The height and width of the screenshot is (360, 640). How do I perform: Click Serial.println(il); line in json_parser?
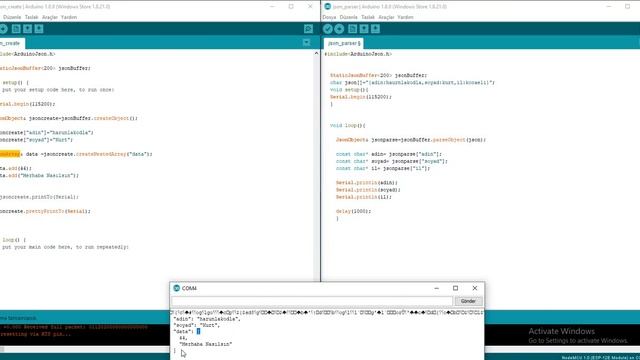coord(364,197)
